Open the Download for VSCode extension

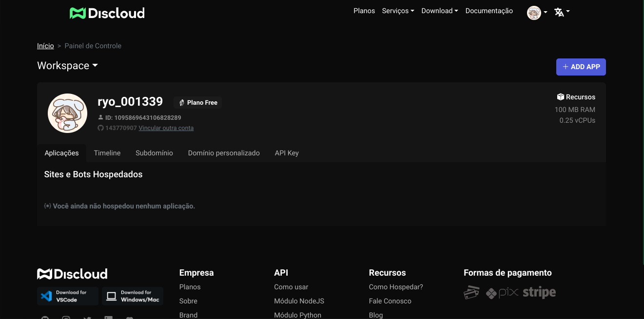coord(67,296)
